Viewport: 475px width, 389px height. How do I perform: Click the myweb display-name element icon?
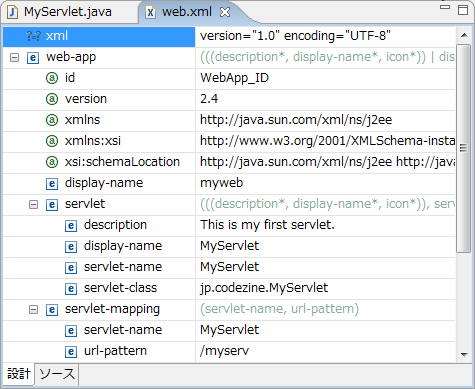tap(52, 184)
